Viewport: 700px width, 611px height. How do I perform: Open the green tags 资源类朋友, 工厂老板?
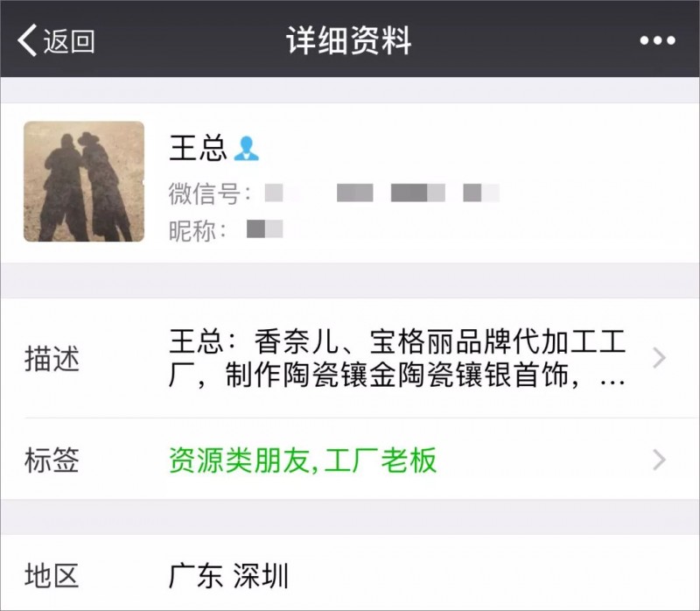[x=303, y=460]
